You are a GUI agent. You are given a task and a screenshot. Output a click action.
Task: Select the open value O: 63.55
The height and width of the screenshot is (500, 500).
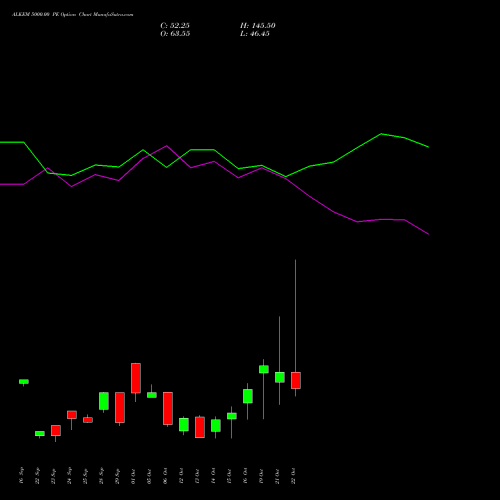175,34
